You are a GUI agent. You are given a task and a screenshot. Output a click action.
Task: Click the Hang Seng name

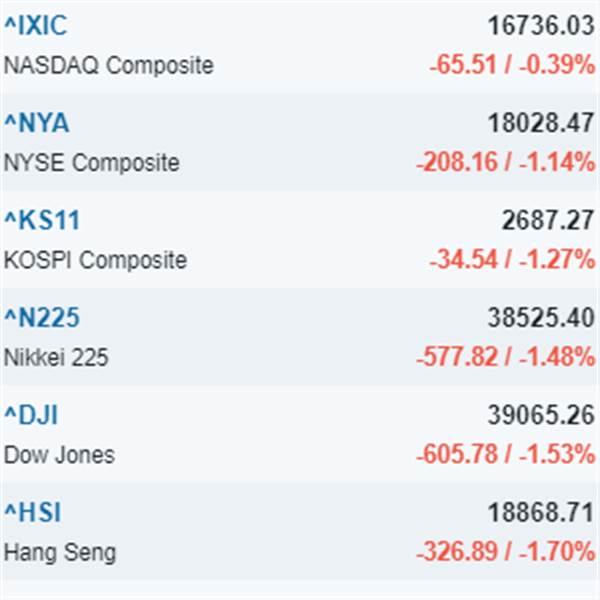[x=60, y=552]
